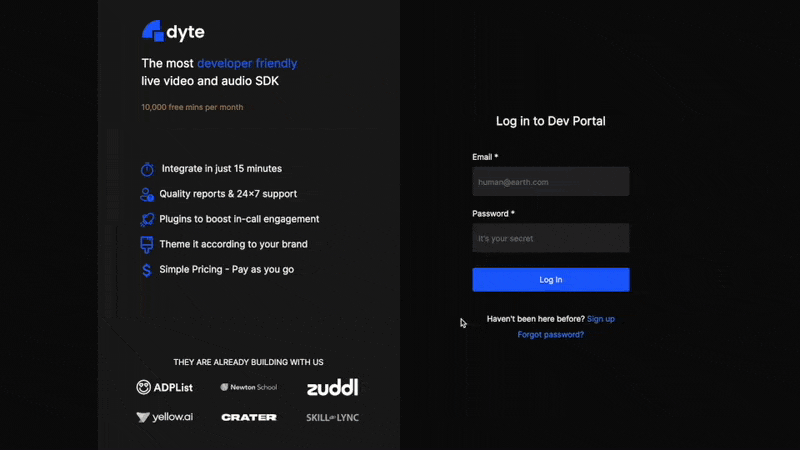
Task: Open the Forgot password? link
Action: 551,335
